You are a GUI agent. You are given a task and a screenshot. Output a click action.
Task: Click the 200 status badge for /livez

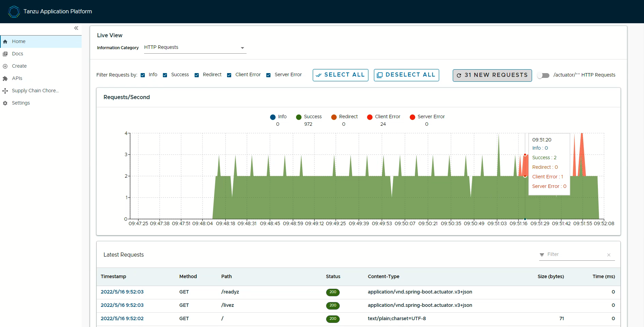pos(333,305)
